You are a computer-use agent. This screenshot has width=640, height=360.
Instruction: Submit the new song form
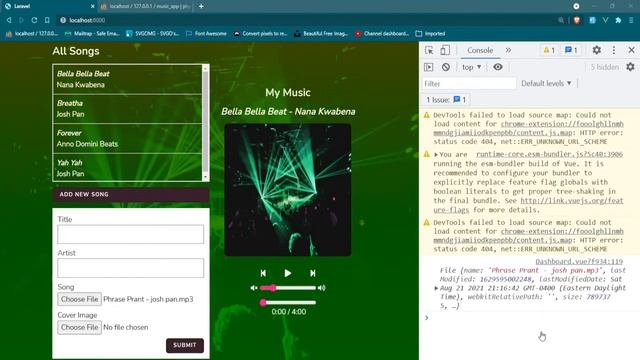pyautogui.click(x=184, y=345)
